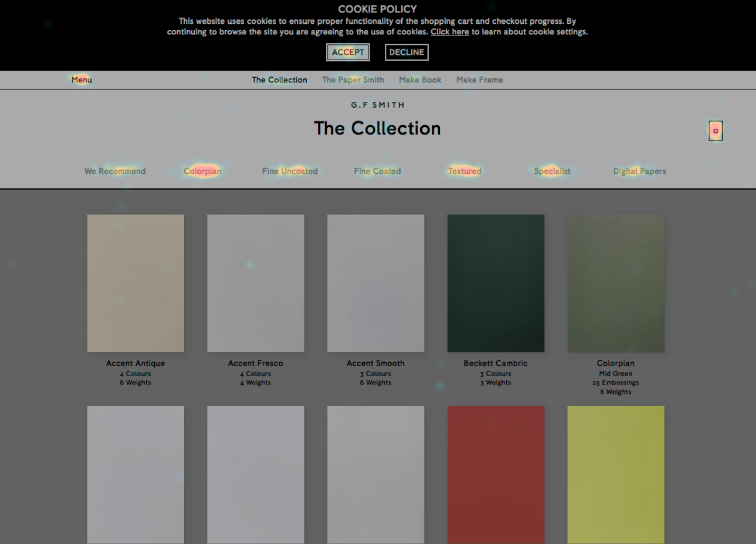The width and height of the screenshot is (756, 544).
Task: Select the dark green Beckett Cambric swatch
Action: point(496,283)
